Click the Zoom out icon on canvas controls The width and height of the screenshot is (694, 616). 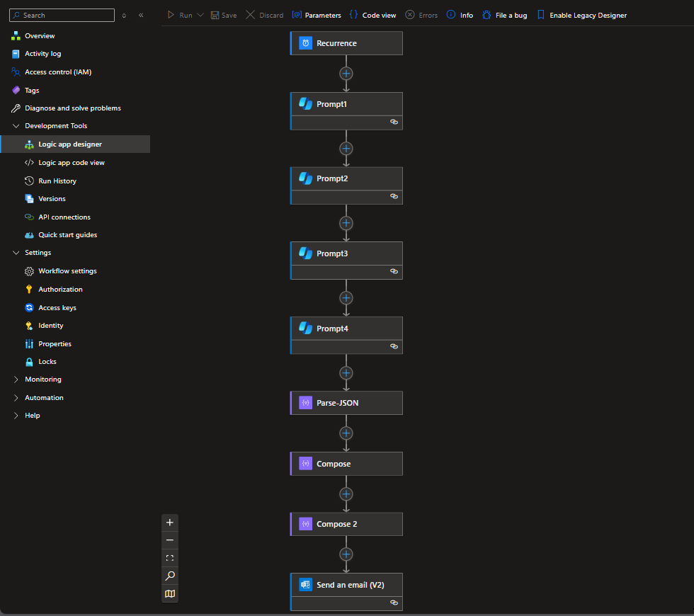point(169,540)
